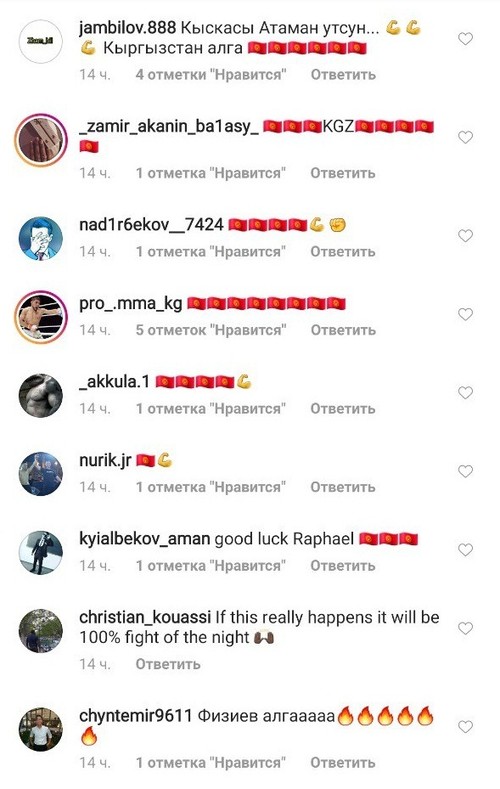The image size is (500, 789).
Task: Tap the heart next to the _zamir_akanin_ba1asy_ comment
Action: (x=465, y=137)
